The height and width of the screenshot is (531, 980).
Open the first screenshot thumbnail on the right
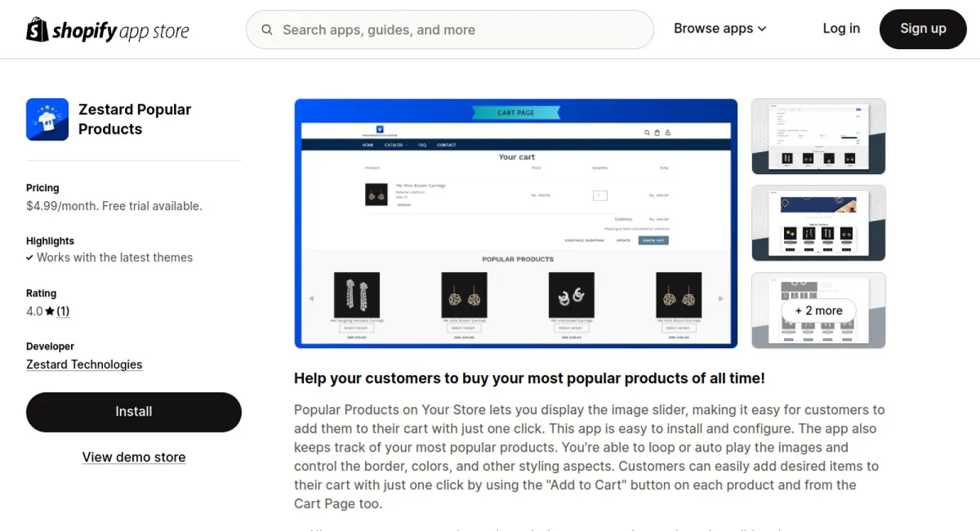[x=818, y=136]
